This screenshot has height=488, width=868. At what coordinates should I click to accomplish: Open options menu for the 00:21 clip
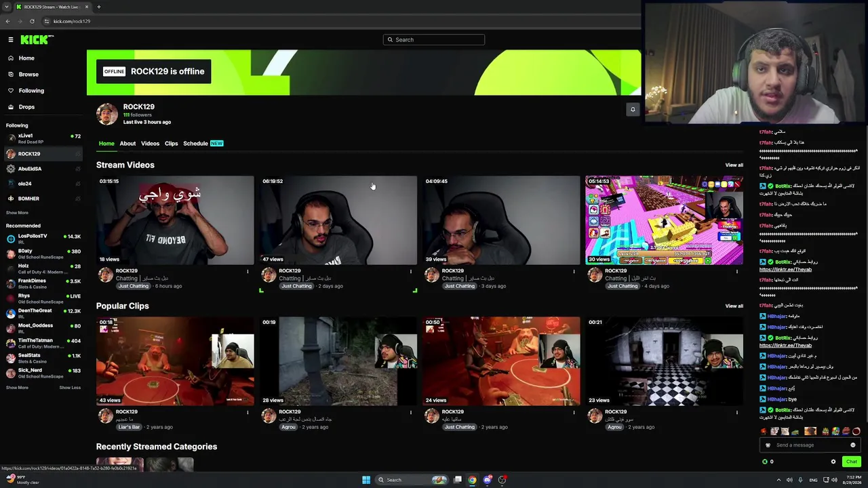pos(736,413)
